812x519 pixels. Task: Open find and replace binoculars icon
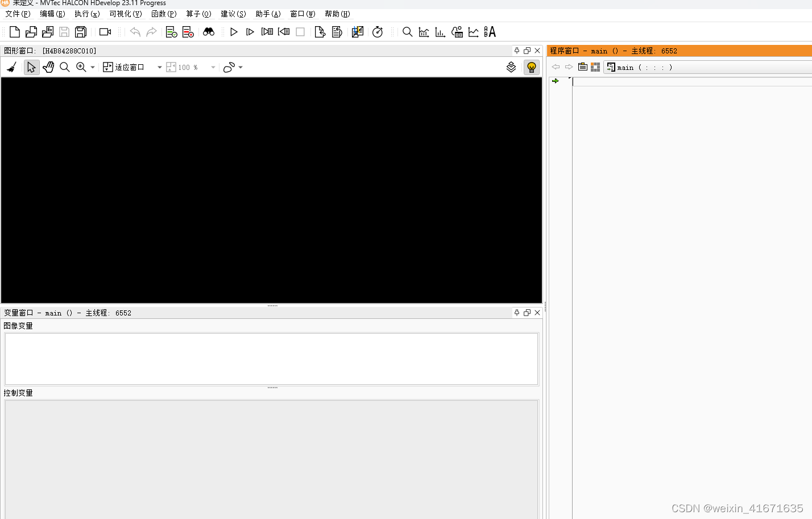pos(209,32)
